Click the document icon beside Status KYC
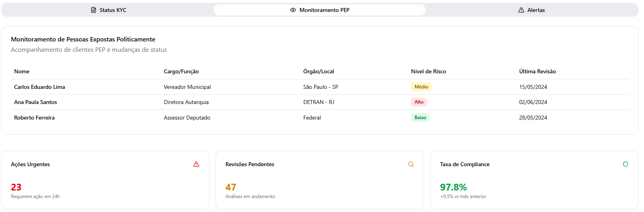The height and width of the screenshot is (212, 644). [x=94, y=10]
